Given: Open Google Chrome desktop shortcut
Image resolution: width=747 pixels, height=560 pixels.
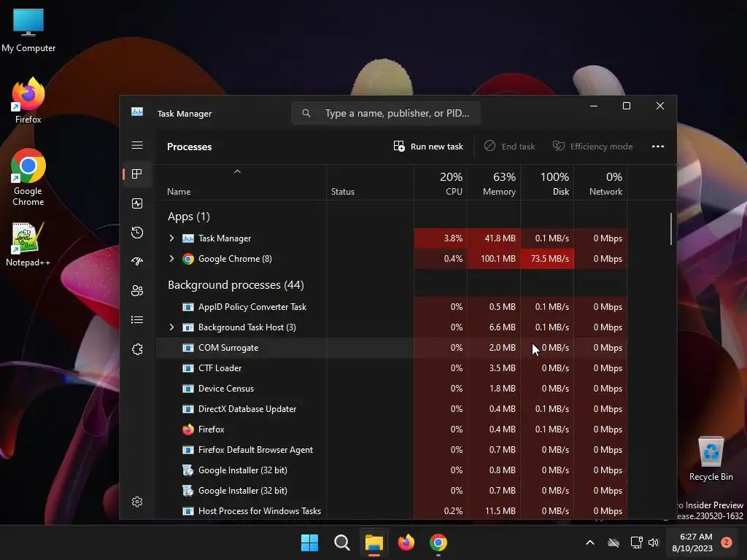Looking at the screenshot, I should pyautogui.click(x=28, y=177).
